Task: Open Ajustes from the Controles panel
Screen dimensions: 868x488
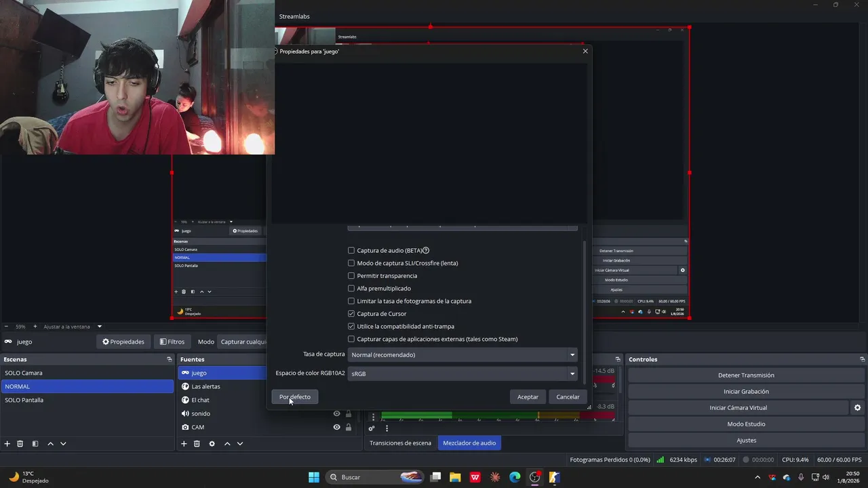Action: 746,441
